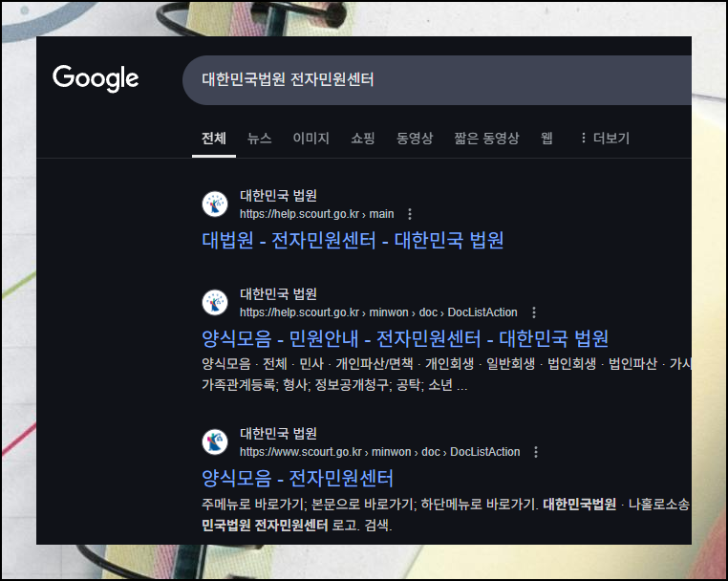Focus search box containing 대한민국법원 전자민원센터
Screen dimensions: 728x581
437,80
